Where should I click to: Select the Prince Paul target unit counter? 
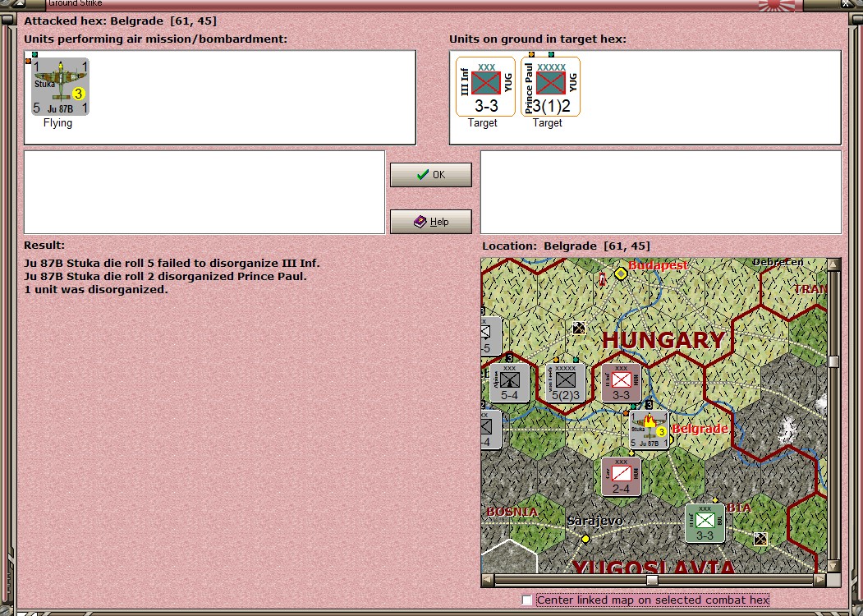550,86
